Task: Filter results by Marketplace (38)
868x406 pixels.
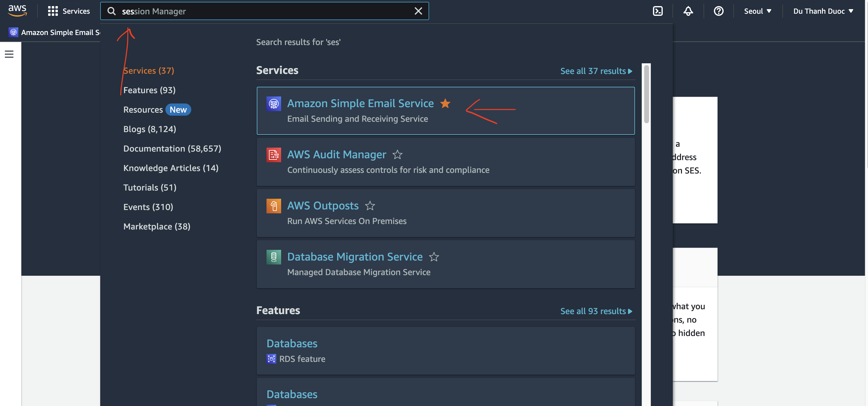Action: pos(157,226)
